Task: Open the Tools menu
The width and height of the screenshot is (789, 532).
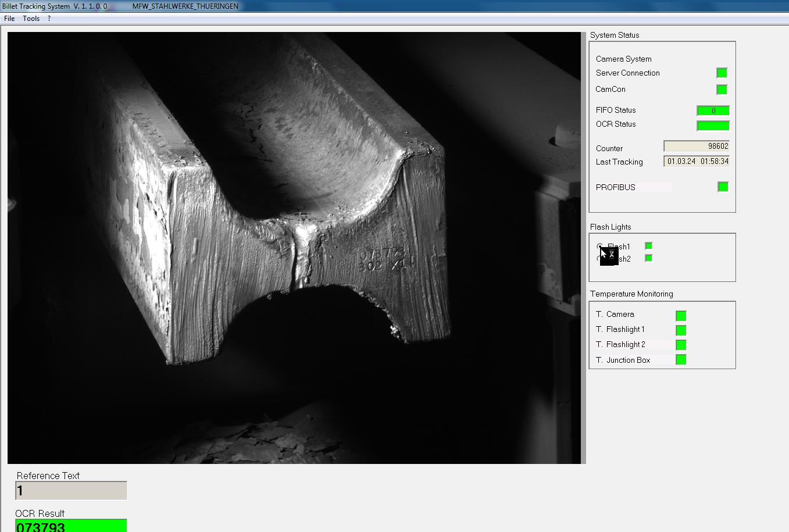Action: (31, 19)
